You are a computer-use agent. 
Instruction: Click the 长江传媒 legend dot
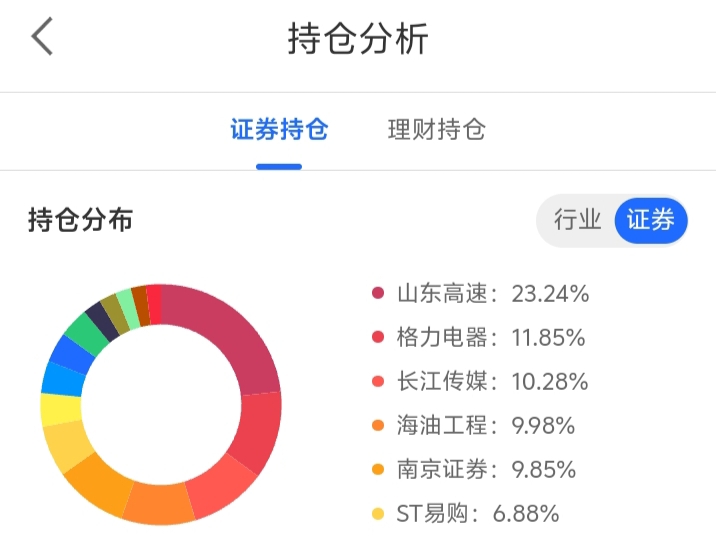(378, 382)
